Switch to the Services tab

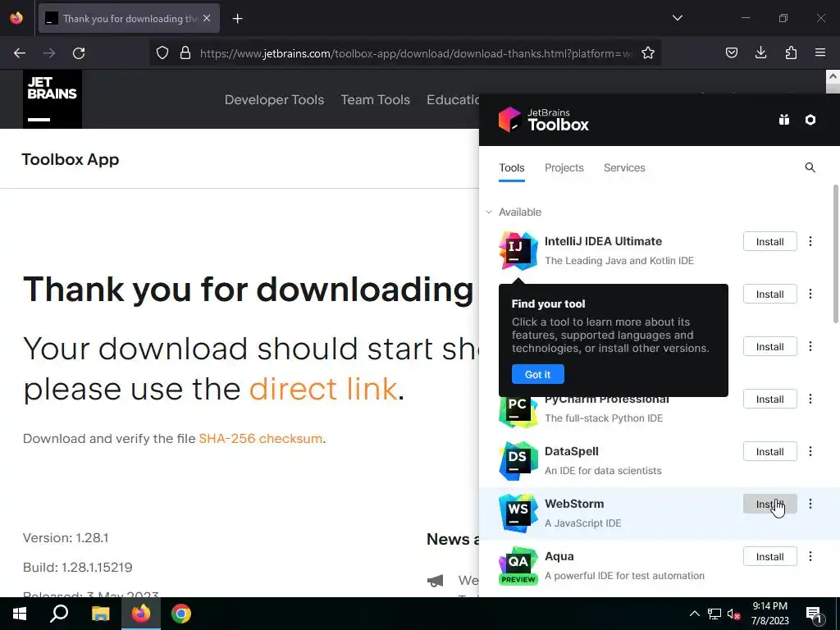[x=624, y=167]
